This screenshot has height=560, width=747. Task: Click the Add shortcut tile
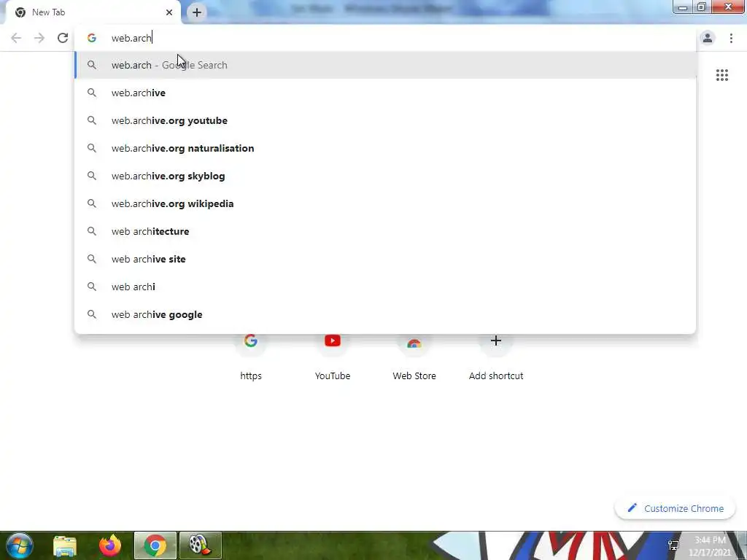tap(496, 357)
